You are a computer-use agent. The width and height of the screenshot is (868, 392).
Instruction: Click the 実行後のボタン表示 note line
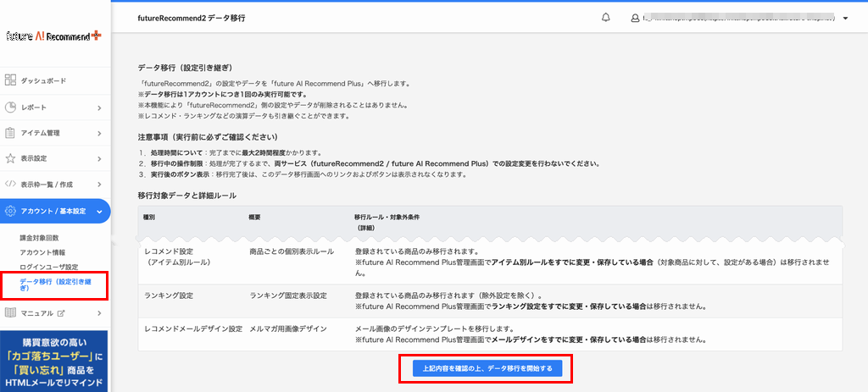303,174
